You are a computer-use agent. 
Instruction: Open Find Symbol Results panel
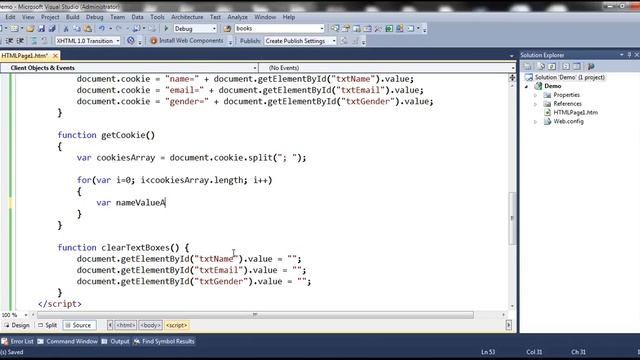(x=164, y=341)
